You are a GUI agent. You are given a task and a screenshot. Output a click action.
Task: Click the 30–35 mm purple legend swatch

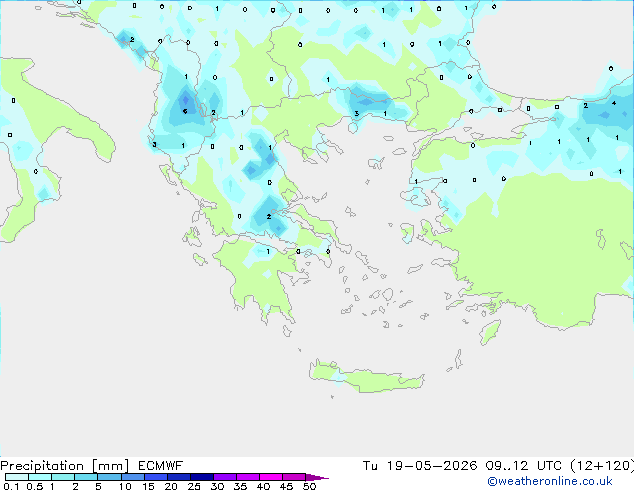(x=225, y=477)
